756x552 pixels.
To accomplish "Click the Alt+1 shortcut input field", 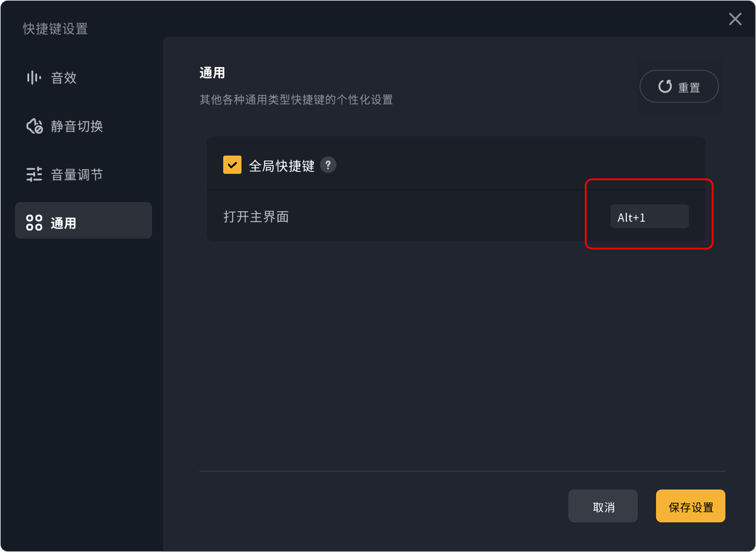I will coord(649,217).
